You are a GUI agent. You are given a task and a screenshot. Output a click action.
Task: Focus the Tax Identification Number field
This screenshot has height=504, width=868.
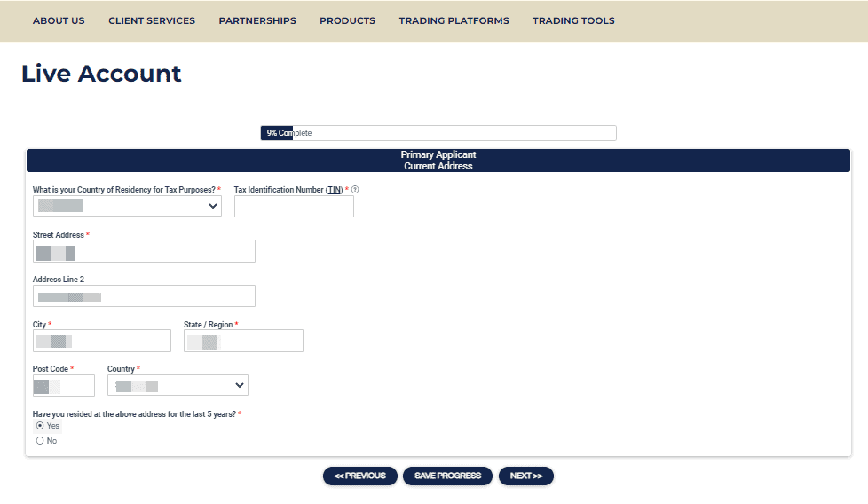point(294,207)
